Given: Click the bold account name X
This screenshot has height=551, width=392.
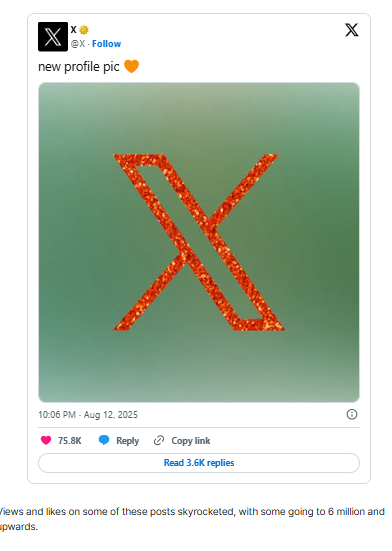Looking at the screenshot, I should (x=73, y=30).
